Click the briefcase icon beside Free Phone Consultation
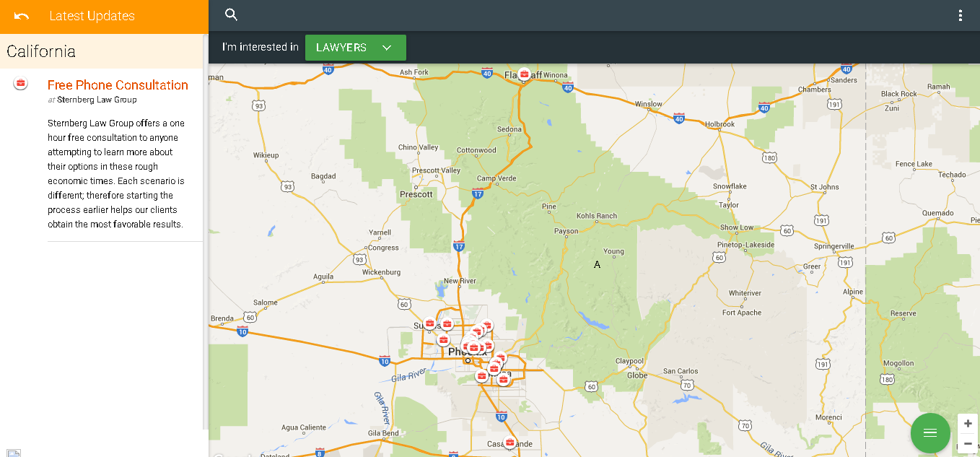 (20, 84)
